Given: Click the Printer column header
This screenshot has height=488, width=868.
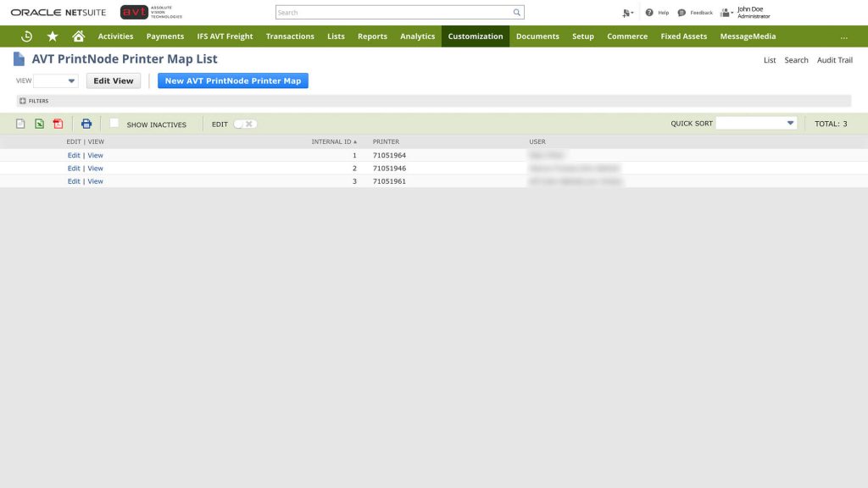Looking at the screenshot, I should 386,141.
